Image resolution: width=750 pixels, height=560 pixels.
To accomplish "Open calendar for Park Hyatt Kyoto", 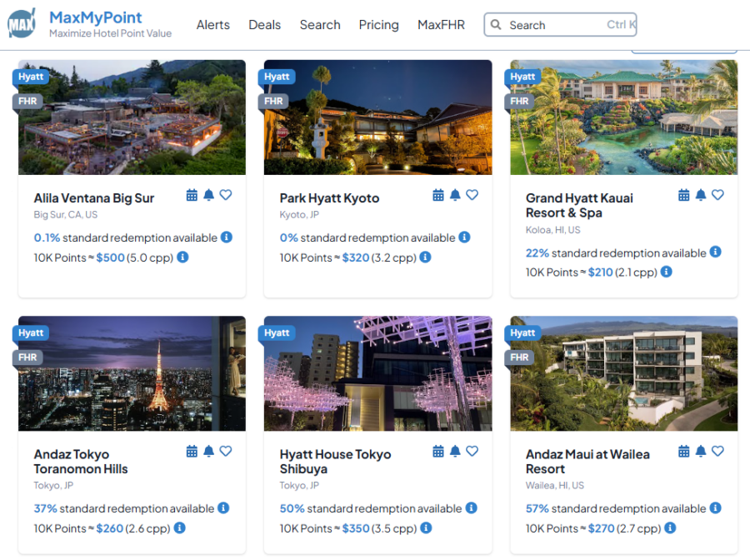I will (438, 195).
